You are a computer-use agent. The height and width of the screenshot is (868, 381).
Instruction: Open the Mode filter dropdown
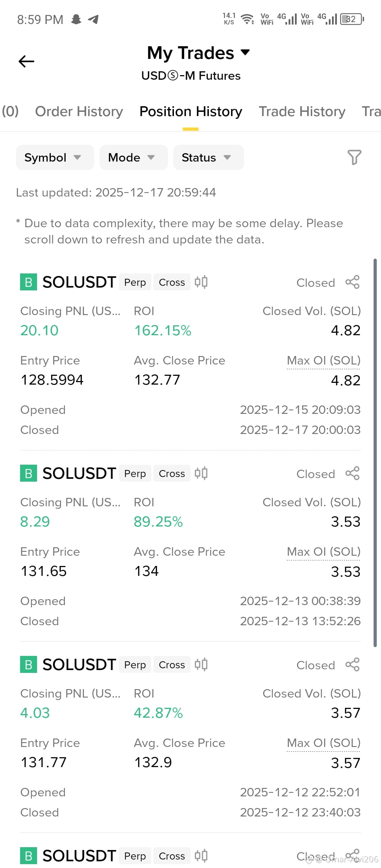point(133,157)
